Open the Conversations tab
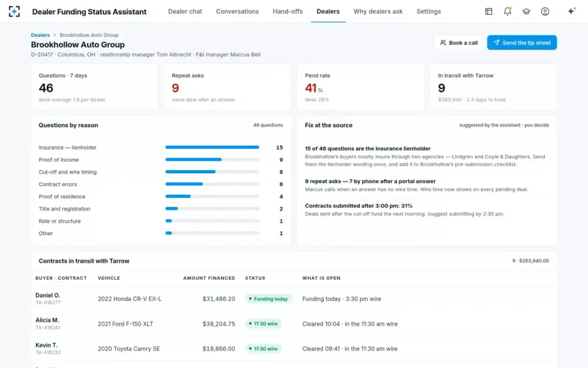This screenshot has height=368, width=588. [x=237, y=11]
